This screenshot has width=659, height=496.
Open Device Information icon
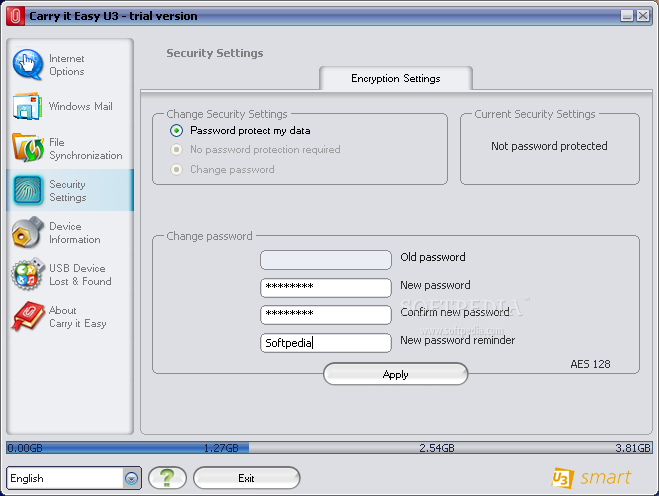pyautogui.click(x=28, y=232)
